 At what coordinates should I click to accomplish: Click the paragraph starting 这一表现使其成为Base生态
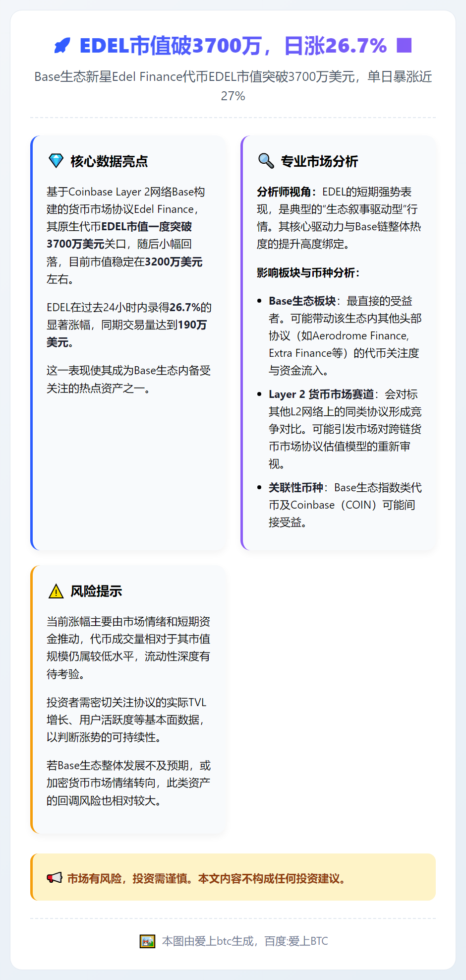(x=129, y=379)
